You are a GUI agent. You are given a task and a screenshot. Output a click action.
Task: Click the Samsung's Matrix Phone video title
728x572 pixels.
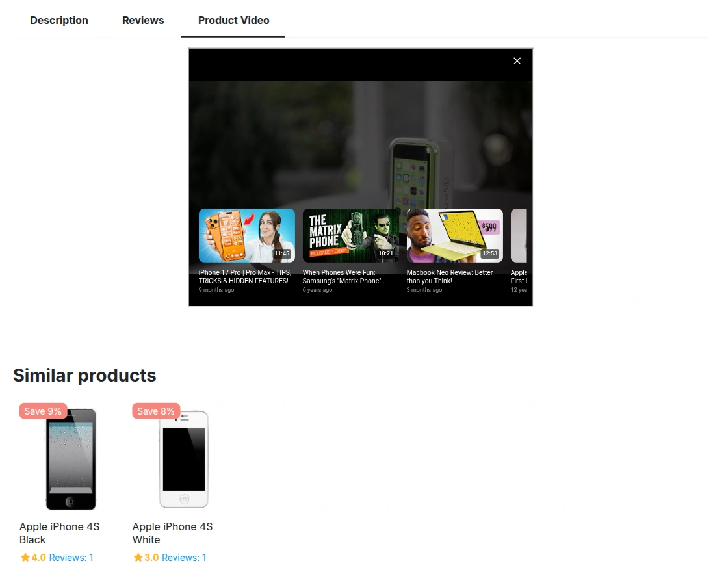click(x=344, y=277)
